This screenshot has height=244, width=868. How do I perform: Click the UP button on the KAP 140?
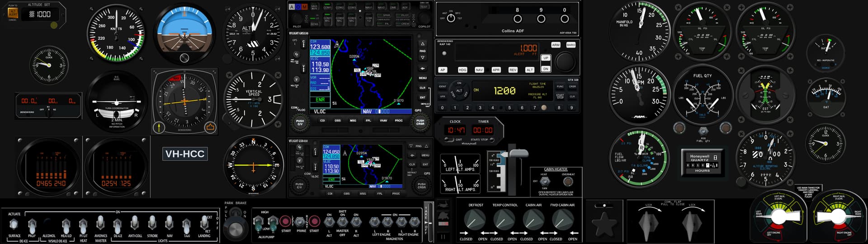click(546, 58)
